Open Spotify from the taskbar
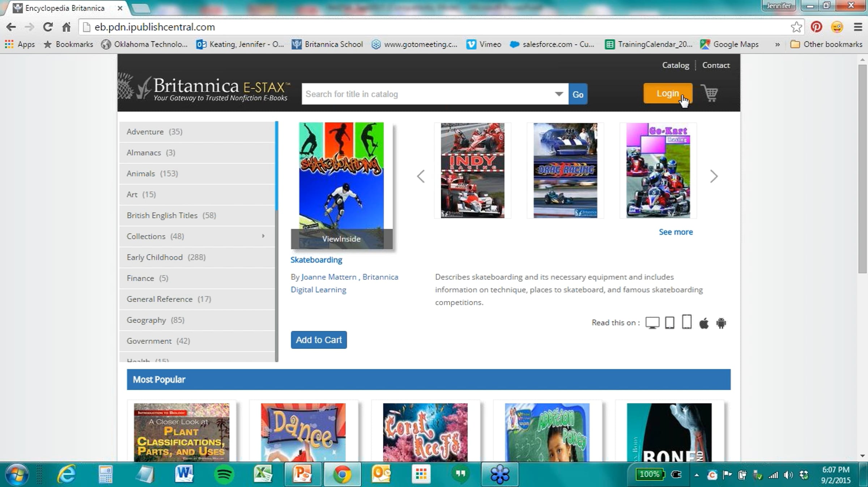 tap(224, 474)
